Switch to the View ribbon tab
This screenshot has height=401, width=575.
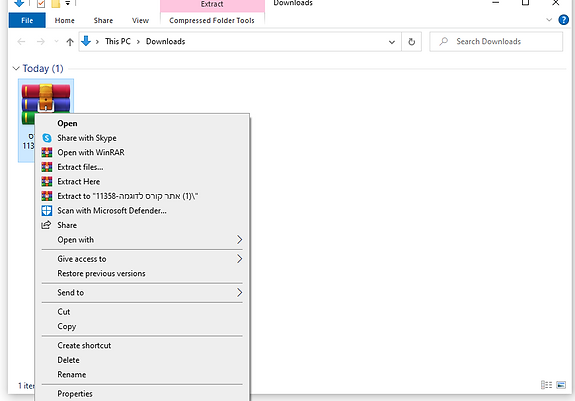[140, 21]
